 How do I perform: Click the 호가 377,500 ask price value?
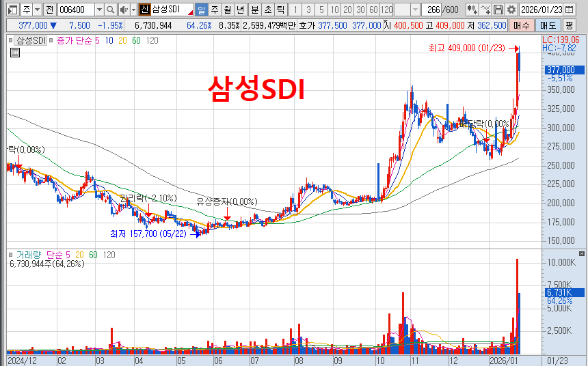click(x=332, y=25)
